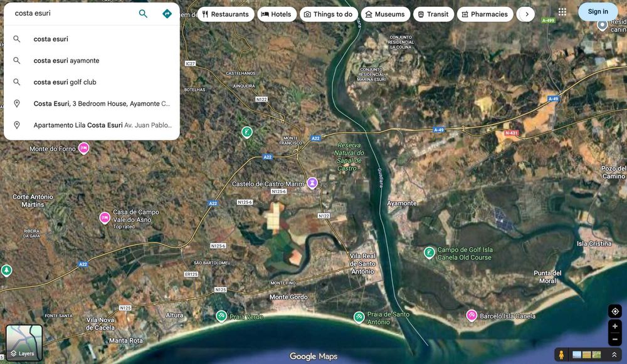Click the Corte António Martins label
Viewport: 627px width, 364px height.
(x=33, y=200)
